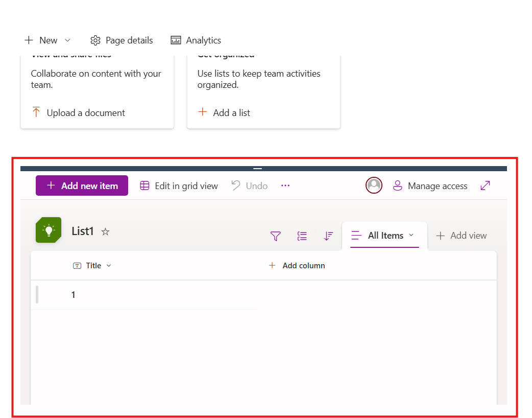Click the Manage access link
Viewport: 532px width, 418px height.
(x=437, y=185)
